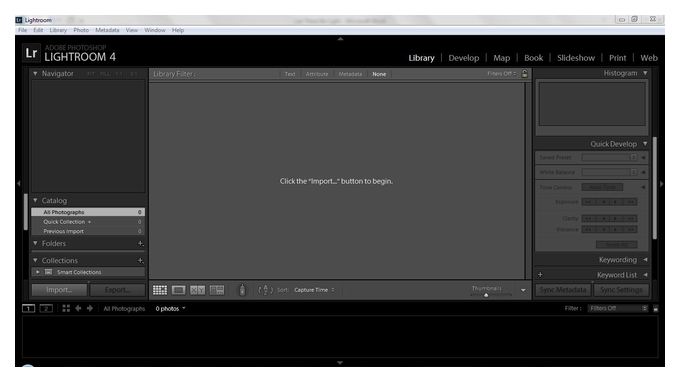Expand the Keyword List panel
The height and width of the screenshot is (382, 680).
pyautogui.click(x=645, y=275)
